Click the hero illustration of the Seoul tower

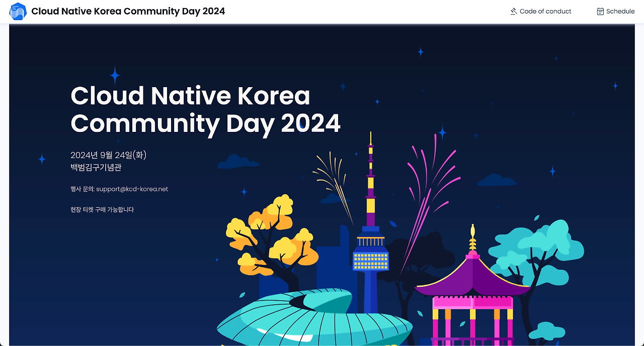371,222
